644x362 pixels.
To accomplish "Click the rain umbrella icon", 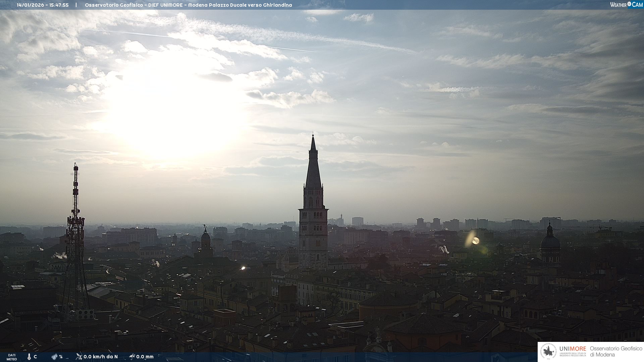I will click(x=132, y=356).
